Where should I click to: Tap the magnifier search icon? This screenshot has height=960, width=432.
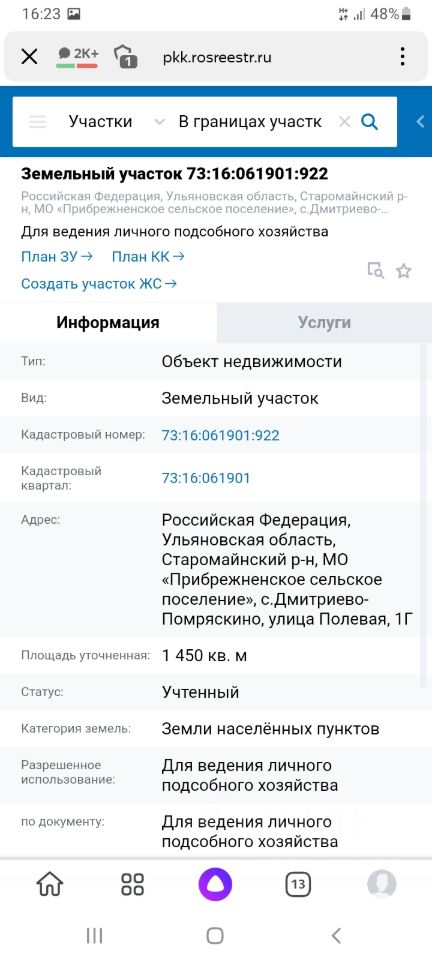pos(369,122)
